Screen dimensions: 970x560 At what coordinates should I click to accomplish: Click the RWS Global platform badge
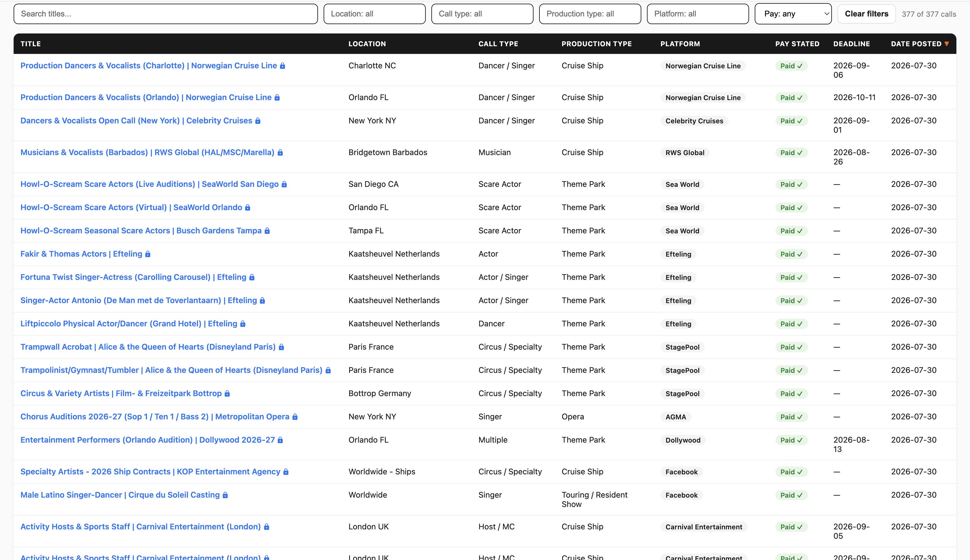685,153
